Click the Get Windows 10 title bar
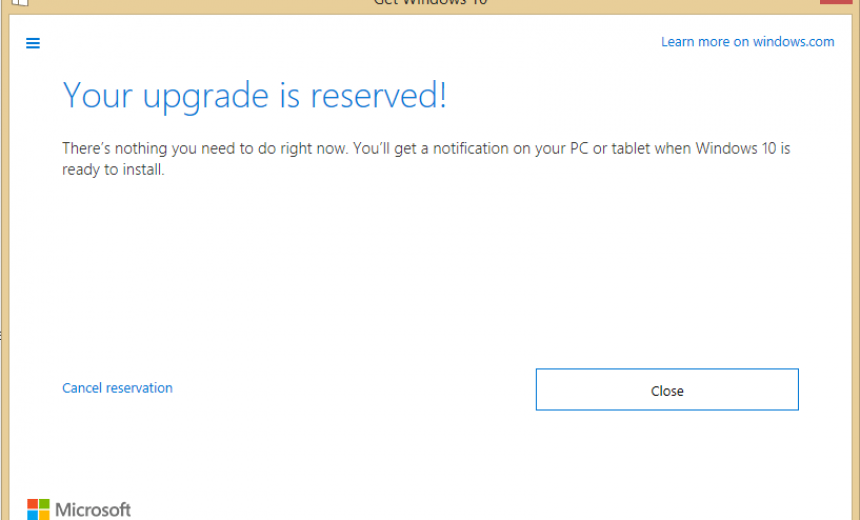860x520 pixels. (x=431, y=3)
